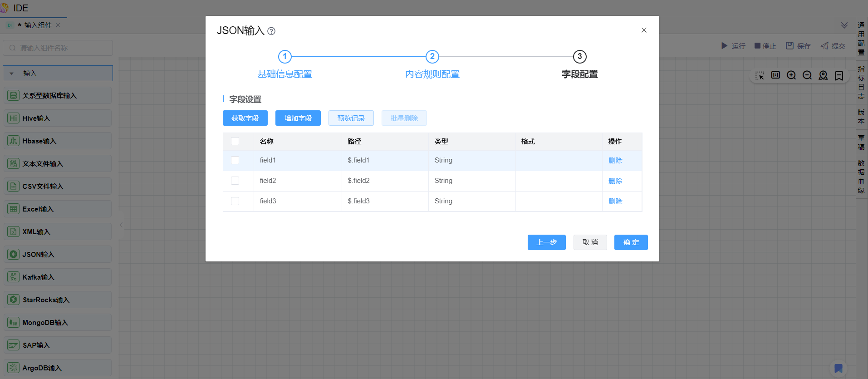Collapse the 输入 category tree node
The height and width of the screenshot is (379, 868).
pos(12,74)
